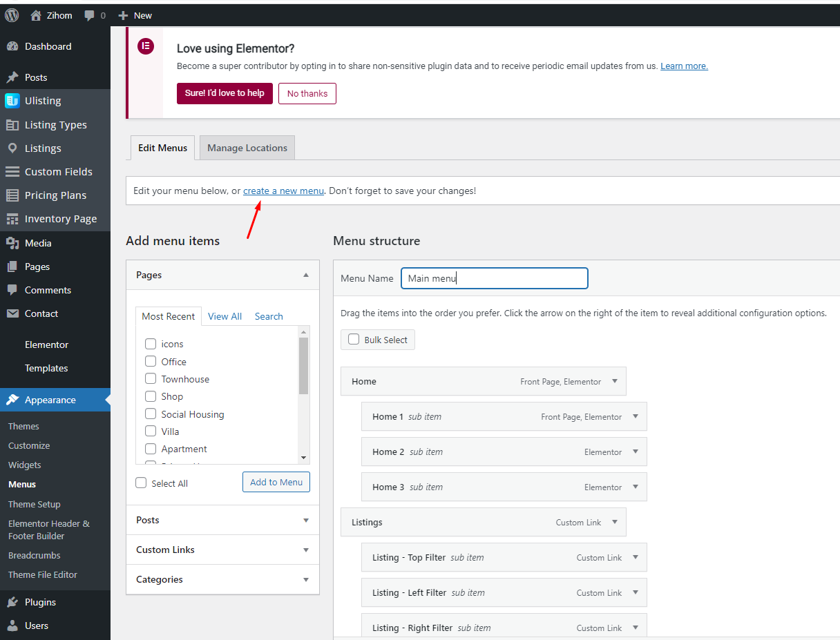Image resolution: width=840 pixels, height=640 pixels.
Task: Enable the Select All checkbox
Action: [x=142, y=483]
